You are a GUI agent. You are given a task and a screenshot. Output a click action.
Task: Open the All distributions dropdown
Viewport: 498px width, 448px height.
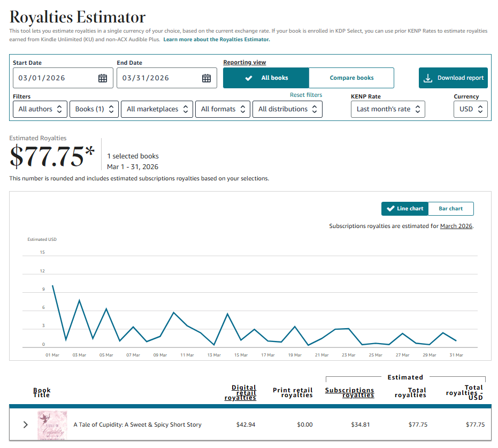(287, 109)
